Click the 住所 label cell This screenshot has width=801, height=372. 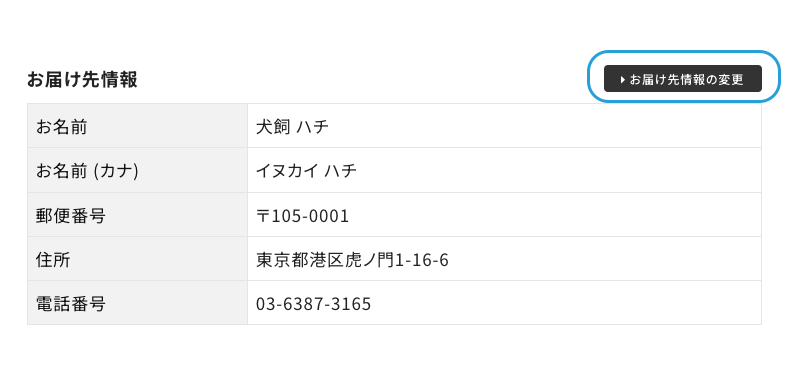[x=137, y=259]
